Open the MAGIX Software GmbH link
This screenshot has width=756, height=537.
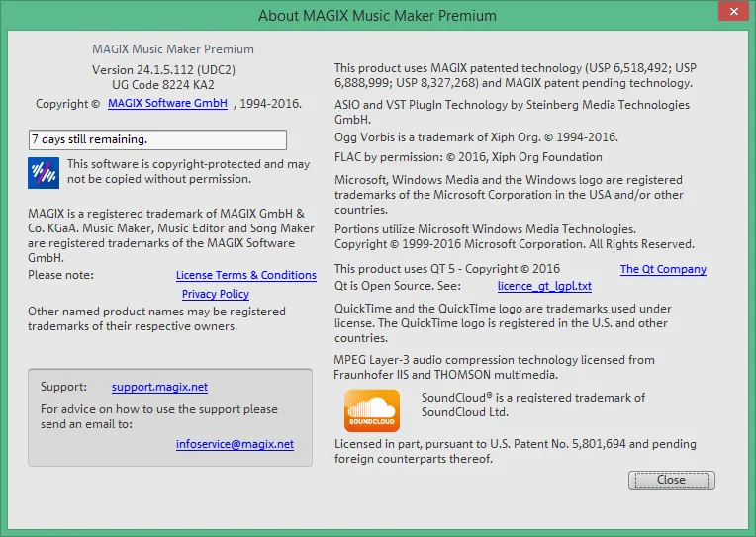(x=167, y=103)
